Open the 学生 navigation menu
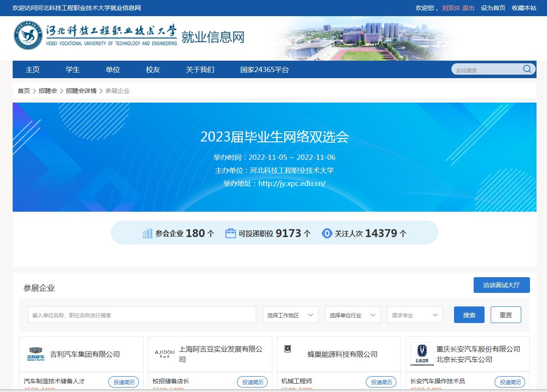 pyautogui.click(x=72, y=70)
